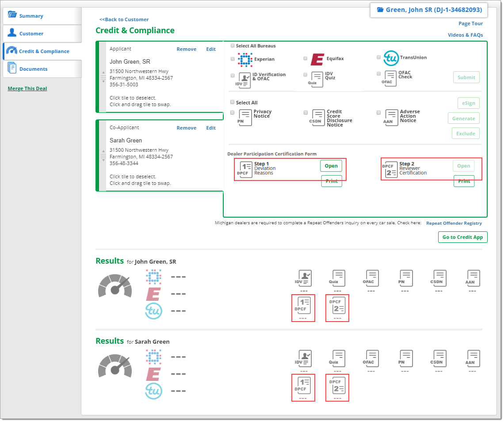The width and height of the screenshot is (504, 422).
Task: Open Step 2 Reviewer Certification form
Action: (x=463, y=166)
